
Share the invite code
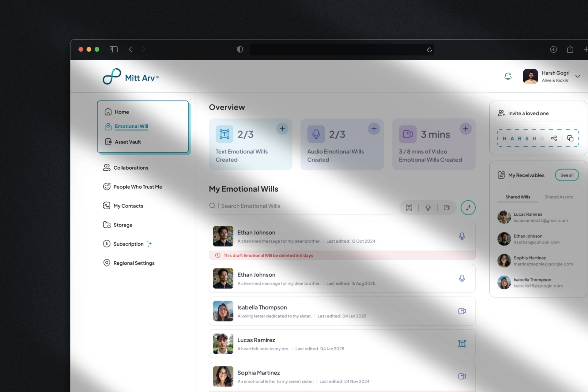tap(554, 138)
